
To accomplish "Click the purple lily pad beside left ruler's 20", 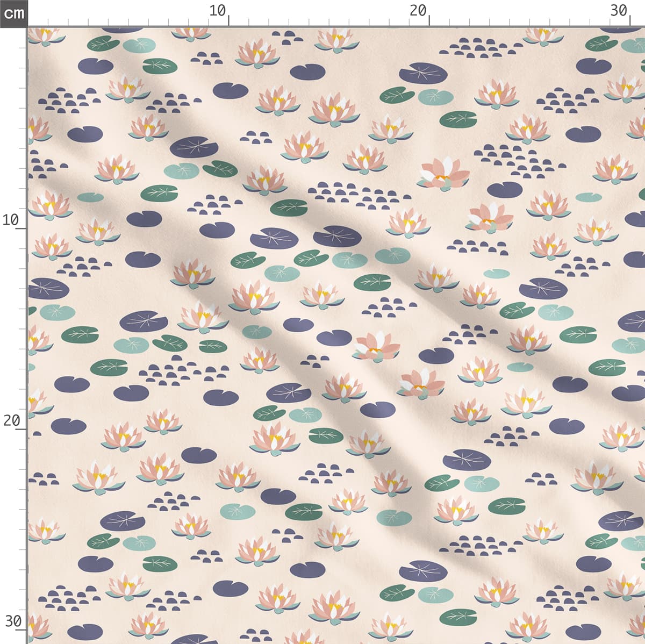I will (69, 426).
